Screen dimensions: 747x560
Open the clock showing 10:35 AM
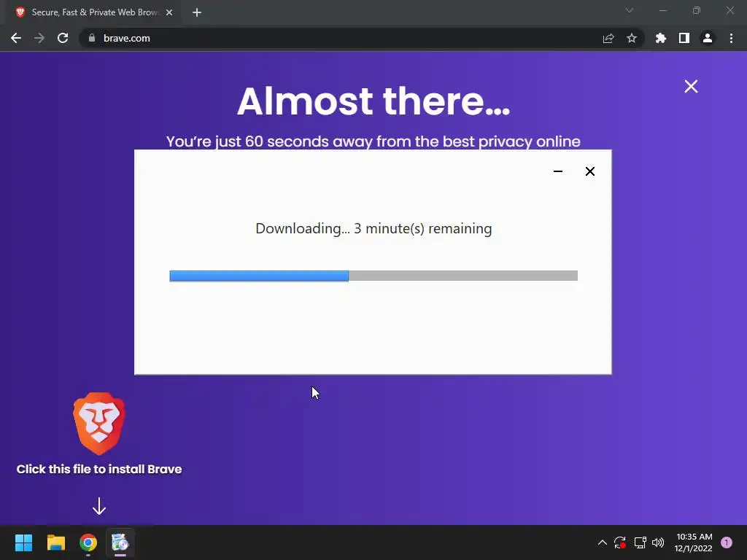tap(694, 542)
